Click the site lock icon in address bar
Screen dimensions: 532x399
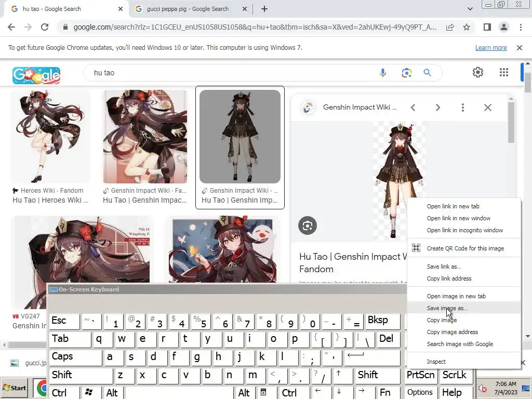click(x=65, y=27)
